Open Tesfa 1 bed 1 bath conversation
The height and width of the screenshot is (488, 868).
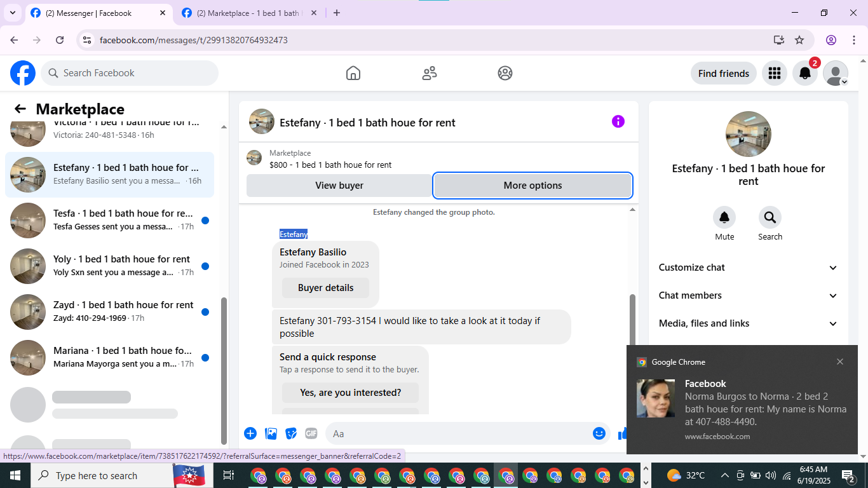point(109,220)
